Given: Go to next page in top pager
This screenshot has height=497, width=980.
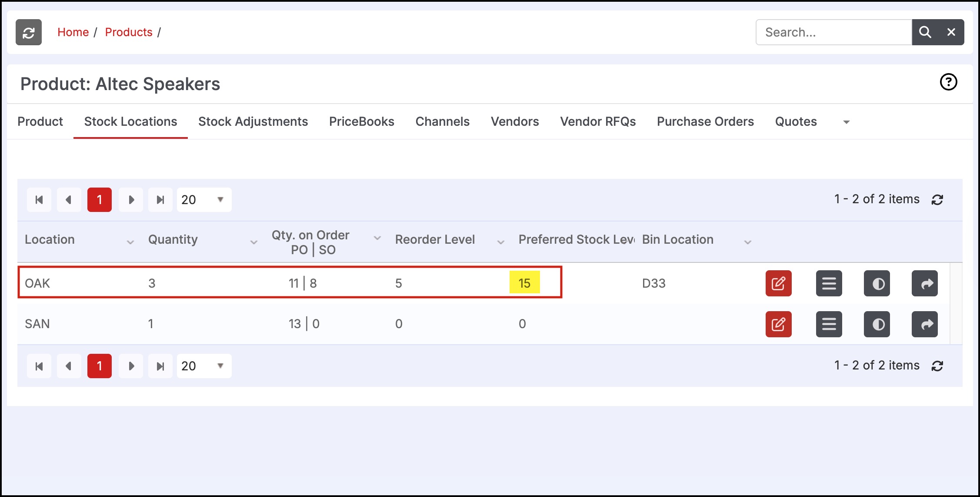Looking at the screenshot, I should pos(131,200).
